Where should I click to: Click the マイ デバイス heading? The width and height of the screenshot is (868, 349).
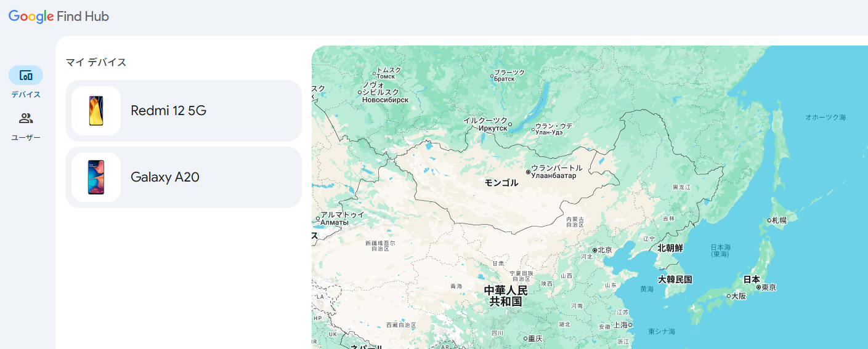[96, 62]
